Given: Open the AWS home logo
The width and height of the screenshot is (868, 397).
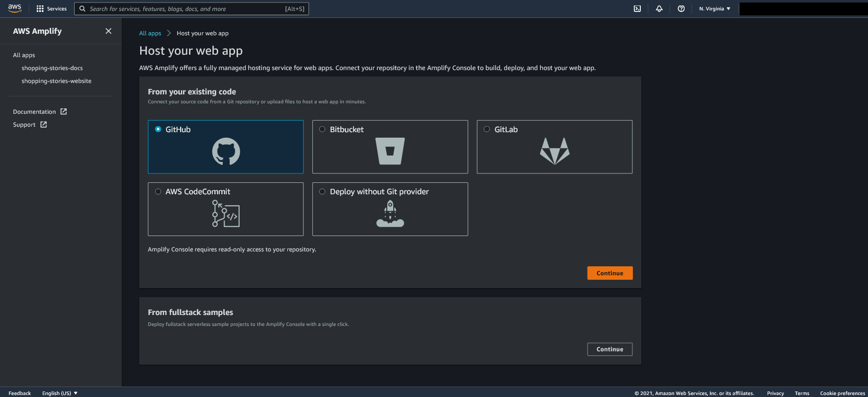Looking at the screenshot, I should click(14, 8).
